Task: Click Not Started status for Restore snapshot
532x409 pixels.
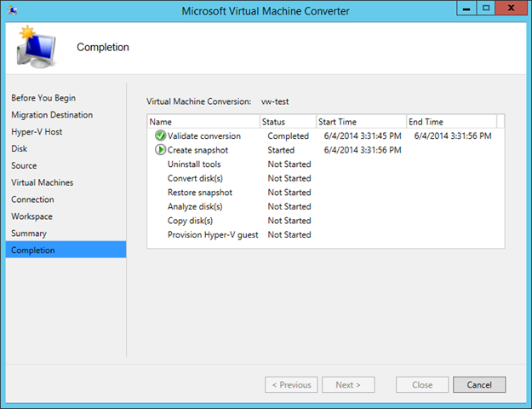Action: [x=289, y=193]
